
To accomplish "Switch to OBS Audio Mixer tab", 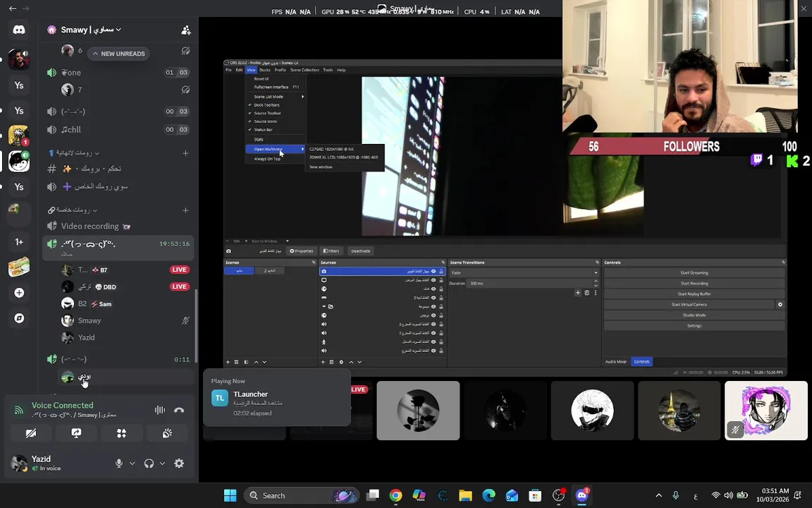I will [x=616, y=362].
